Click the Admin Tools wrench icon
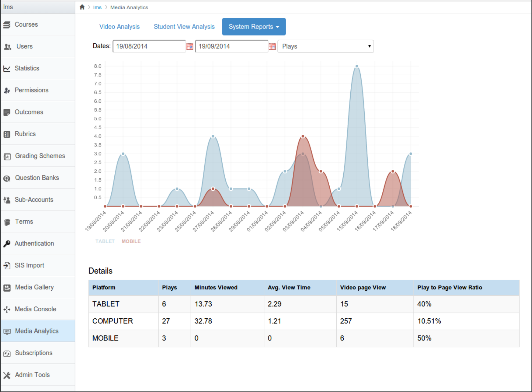 pos(7,375)
